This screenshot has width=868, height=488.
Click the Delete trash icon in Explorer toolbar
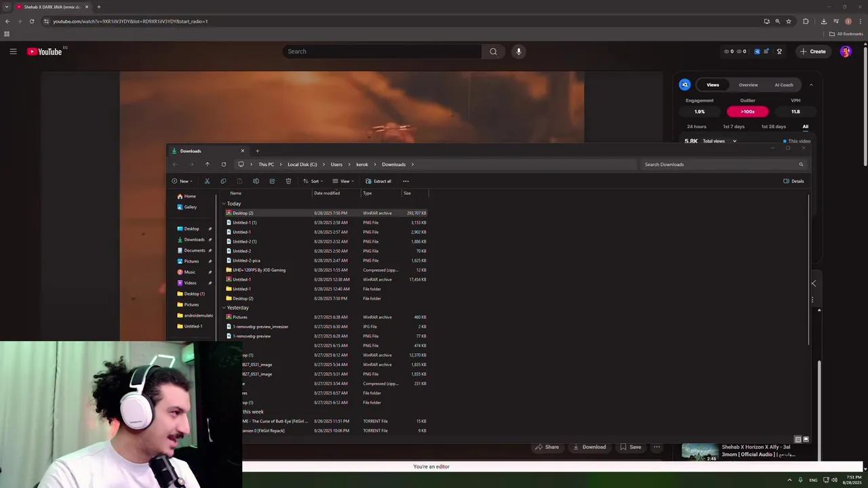pos(288,181)
